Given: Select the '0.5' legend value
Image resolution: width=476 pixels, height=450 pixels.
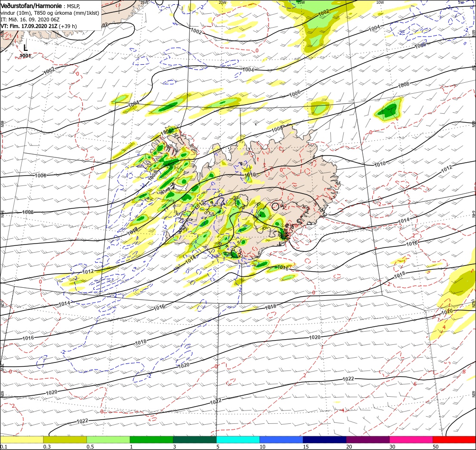Looking at the screenshot, I should tap(90, 447).
